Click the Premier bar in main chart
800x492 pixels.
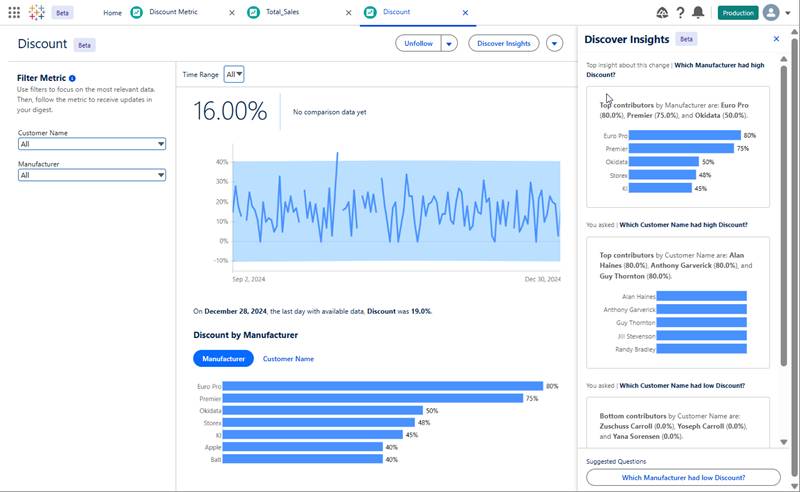(x=373, y=399)
